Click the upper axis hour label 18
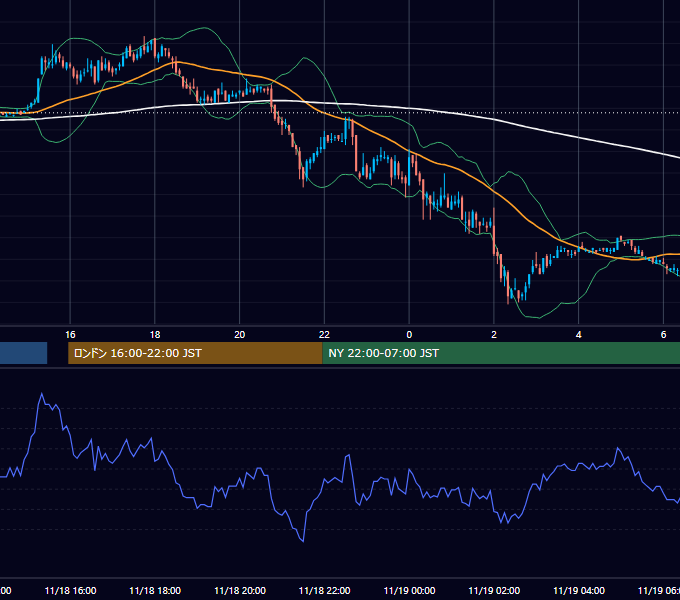This screenshot has height=600, width=680. coord(155,335)
